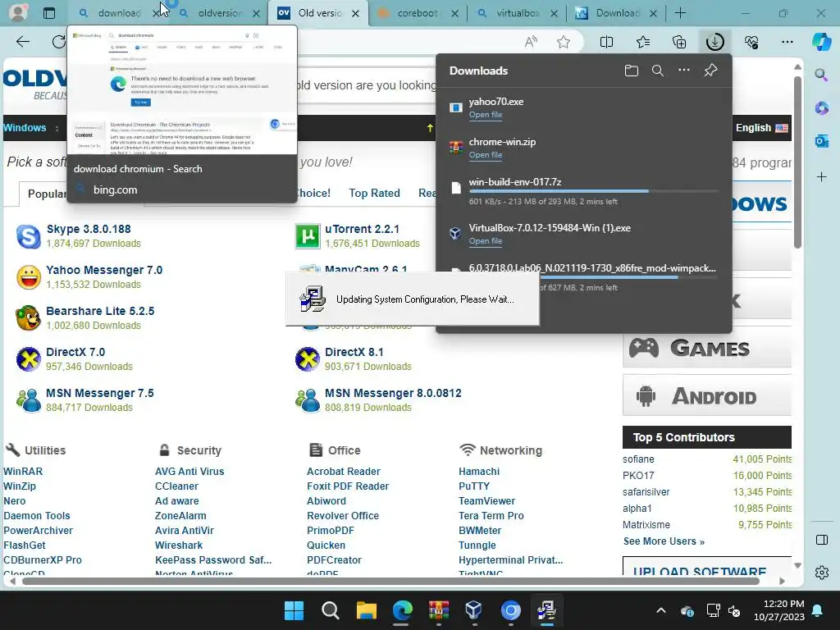Show hidden tray icons chevron
This screenshot has width=840, height=630.
click(x=661, y=610)
